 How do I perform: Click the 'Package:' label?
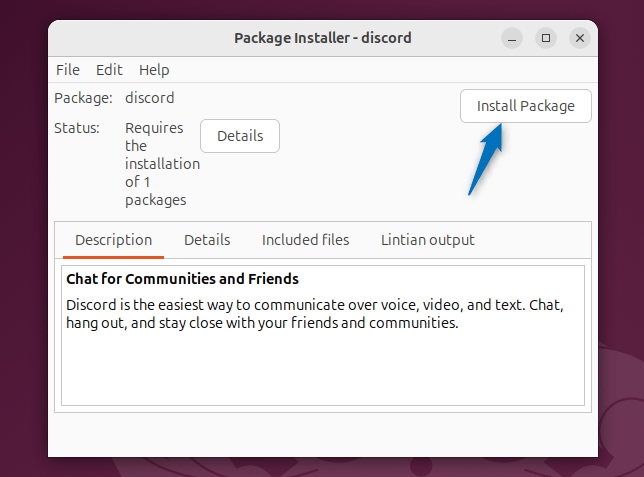(x=83, y=98)
